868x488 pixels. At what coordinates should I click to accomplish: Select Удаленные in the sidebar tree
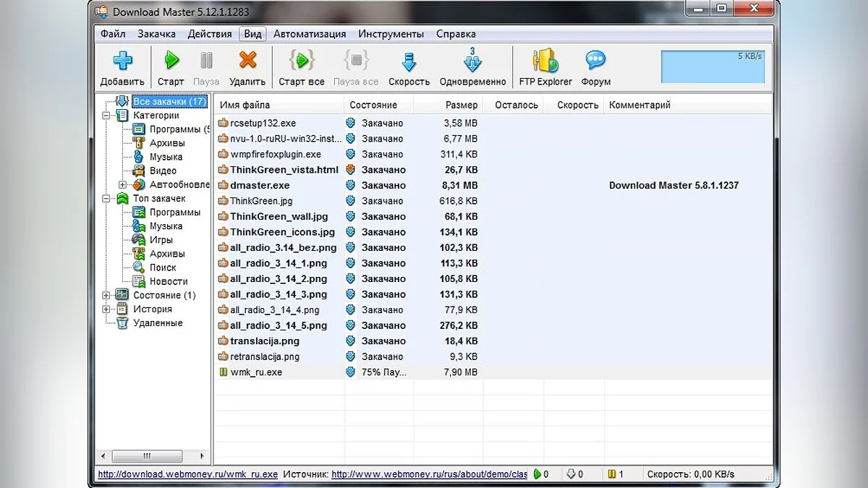[x=158, y=323]
